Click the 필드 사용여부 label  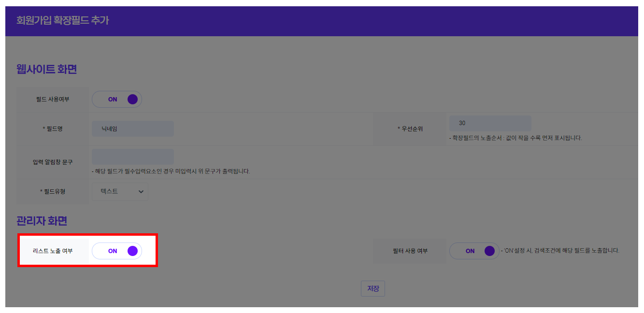53,100
